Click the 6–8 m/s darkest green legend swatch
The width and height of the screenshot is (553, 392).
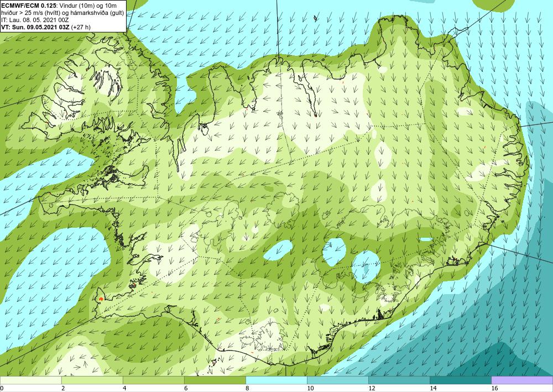pyautogui.click(x=215, y=380)
